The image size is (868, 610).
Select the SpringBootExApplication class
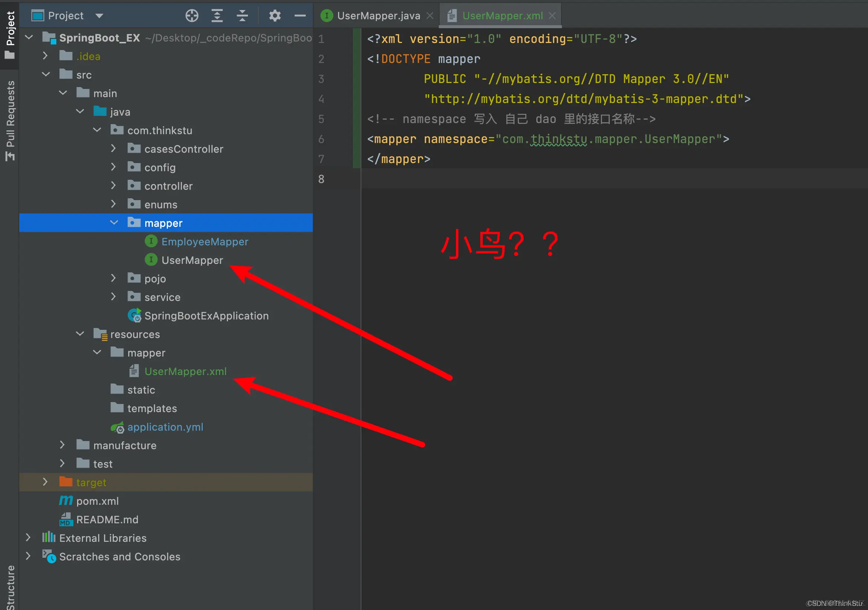tap(206, 316)
